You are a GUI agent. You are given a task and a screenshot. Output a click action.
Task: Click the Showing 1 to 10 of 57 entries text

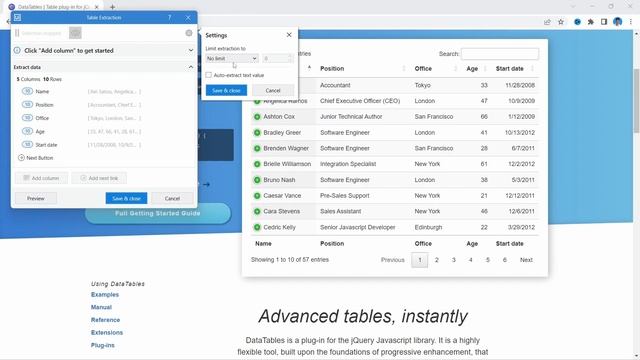click(290, 260)
